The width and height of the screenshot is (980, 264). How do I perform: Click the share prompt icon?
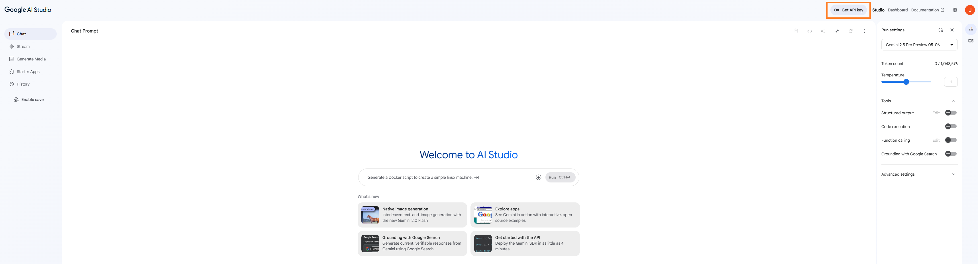(x=823, y=31)
